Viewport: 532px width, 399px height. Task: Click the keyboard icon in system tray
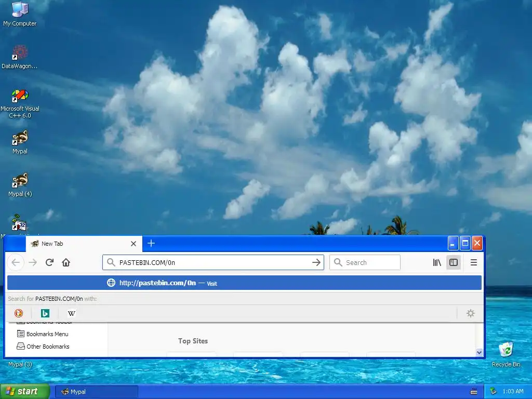[x=474, y=392]
